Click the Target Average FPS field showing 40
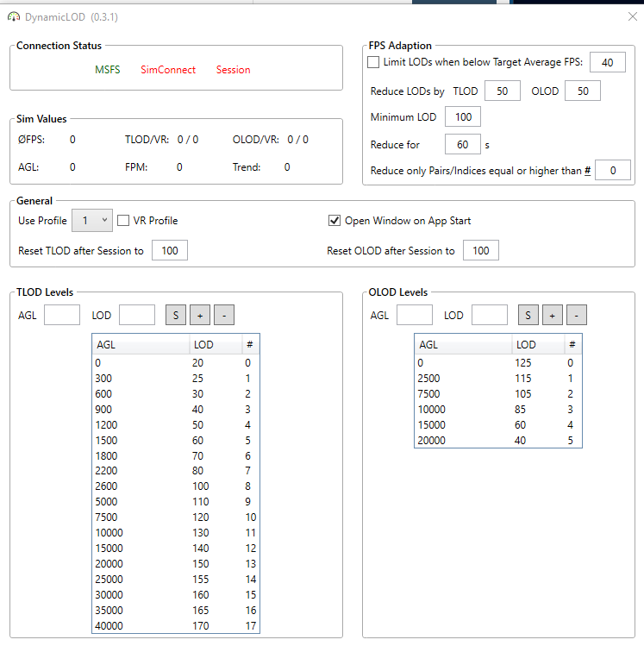This screenshot has width=644, height=646. [607, 62]
